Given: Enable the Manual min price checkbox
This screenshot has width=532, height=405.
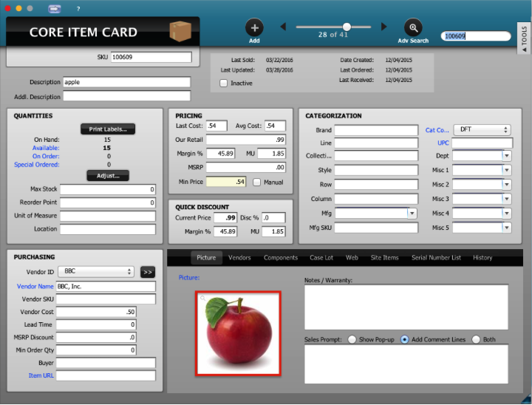Looking at the screenshot, I should tap(257, 183).
